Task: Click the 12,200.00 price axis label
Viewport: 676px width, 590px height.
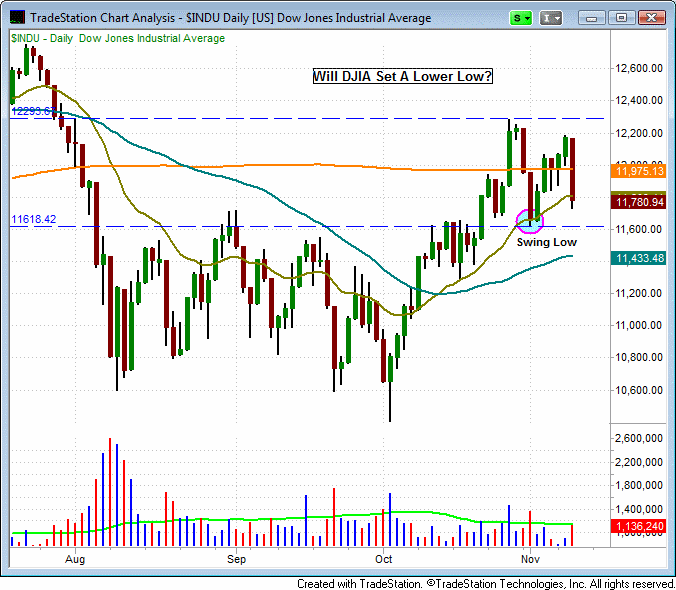Action: point(639,133)
